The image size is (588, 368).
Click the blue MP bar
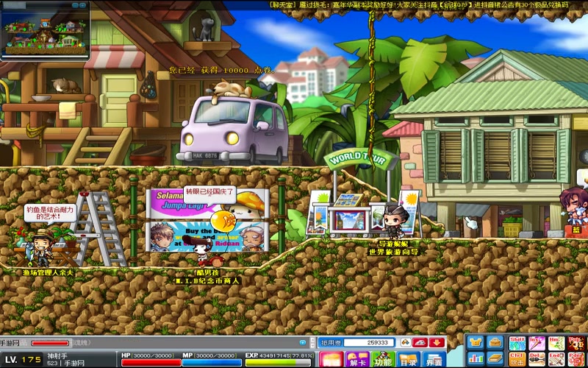tap(212, 362)
